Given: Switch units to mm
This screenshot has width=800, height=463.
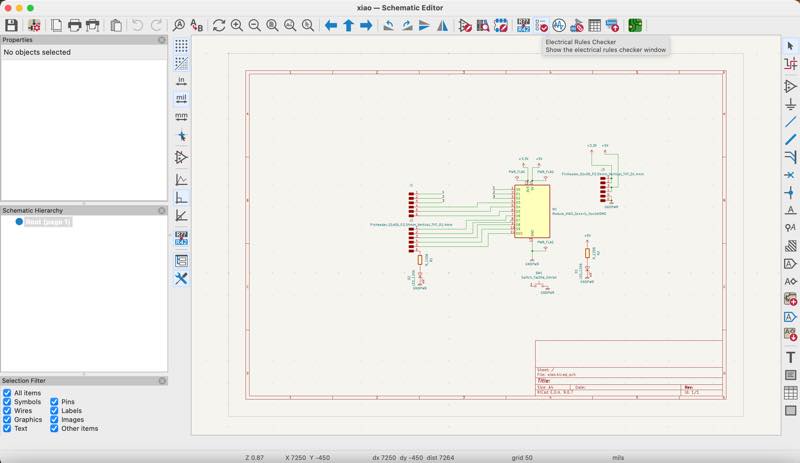Looking at the screenshot, I should click(181, 117).
